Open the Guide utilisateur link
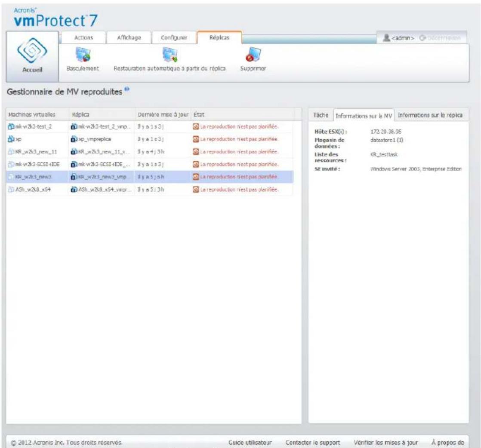The height and width of the screenshot is (448, 481). pyautogui.click(x=250, y=442)
